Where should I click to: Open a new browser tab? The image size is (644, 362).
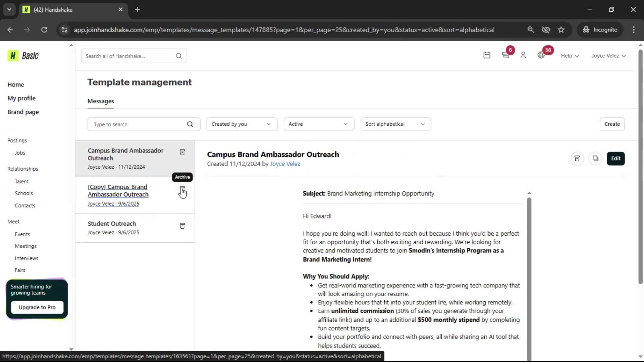pyautogui.click(x=138, y=10)
